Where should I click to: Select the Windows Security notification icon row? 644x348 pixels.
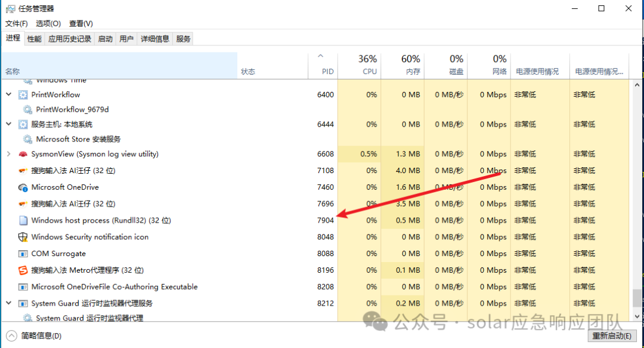(x=315, y=237)
